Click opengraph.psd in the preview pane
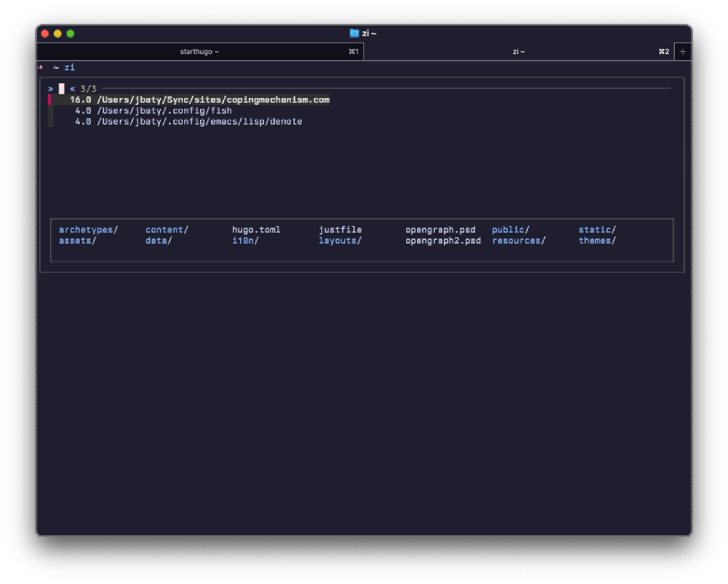This screenshot has height=584, width=728. pyautogui.click(x=440, y=229)
